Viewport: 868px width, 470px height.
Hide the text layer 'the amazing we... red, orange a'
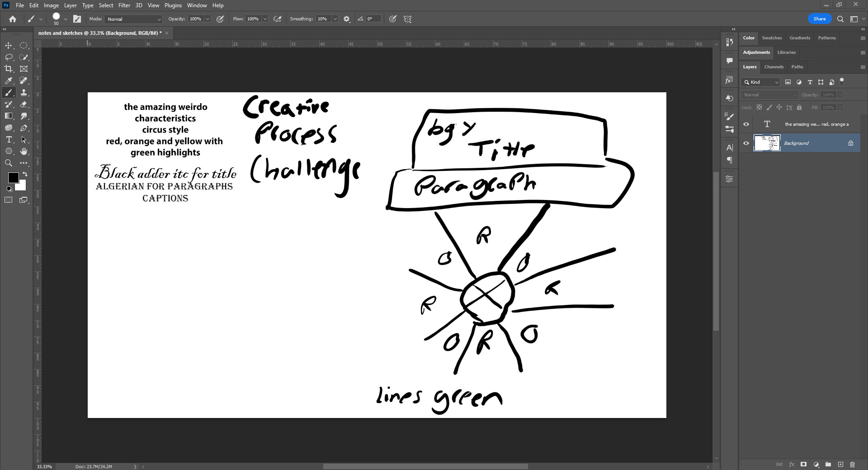(746, 124)
